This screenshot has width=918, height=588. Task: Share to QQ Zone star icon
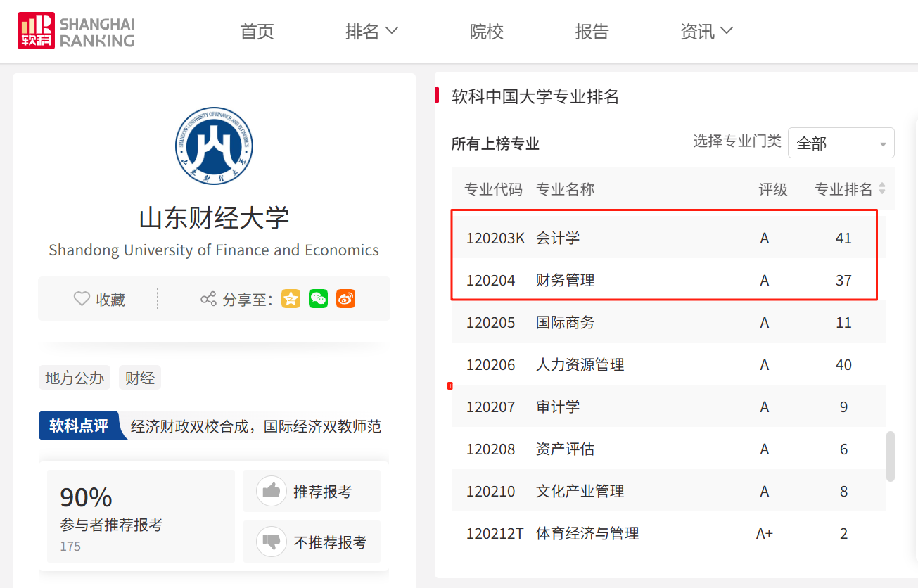coord(291,298)
